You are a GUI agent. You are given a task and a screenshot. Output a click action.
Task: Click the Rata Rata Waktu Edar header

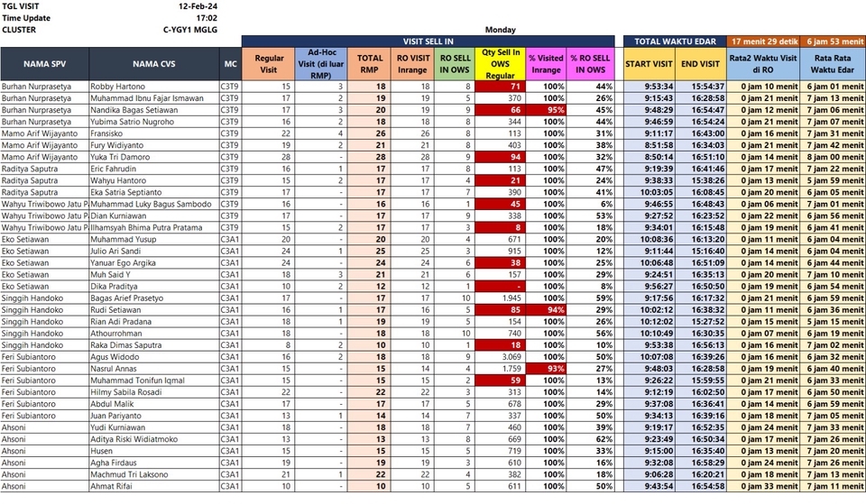pos(833,64)
